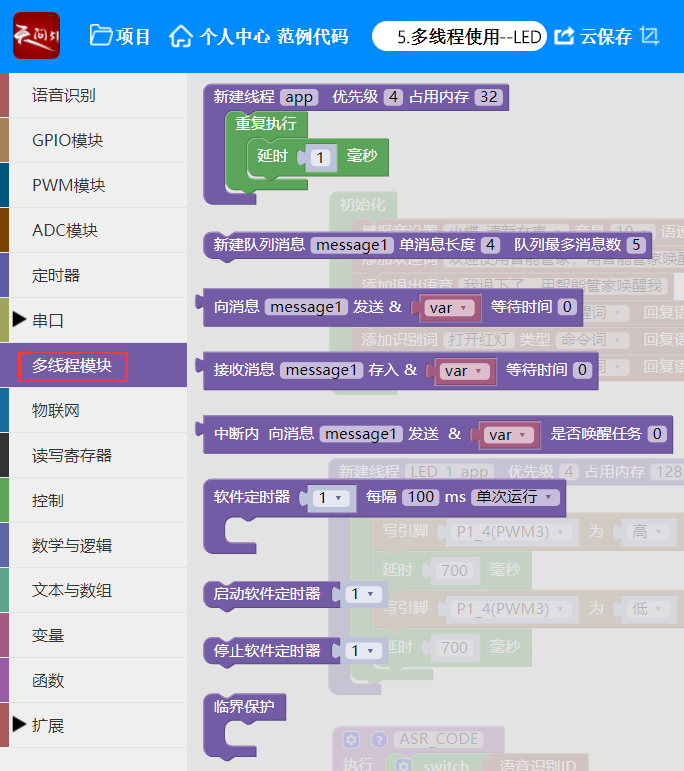Viewport: 684px width, 771px height.
Task: Open dropdown in 启动软件定时器 block
Action: coord(363,594)
